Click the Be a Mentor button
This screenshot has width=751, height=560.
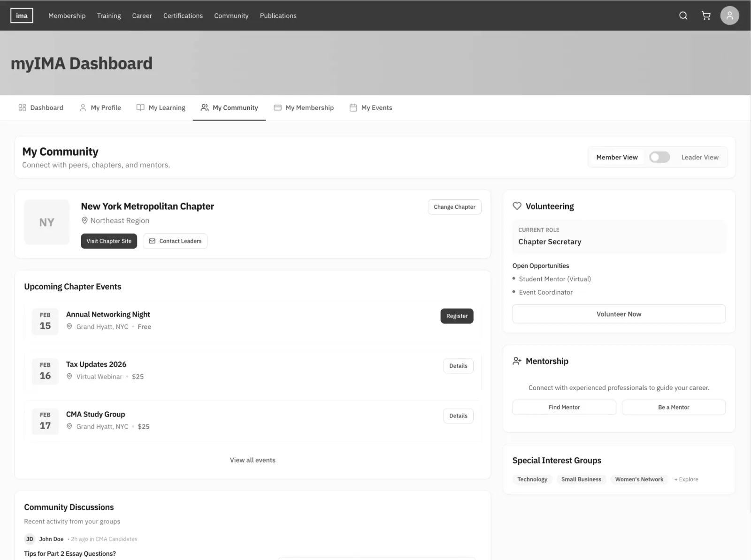[x=674, y=407]
